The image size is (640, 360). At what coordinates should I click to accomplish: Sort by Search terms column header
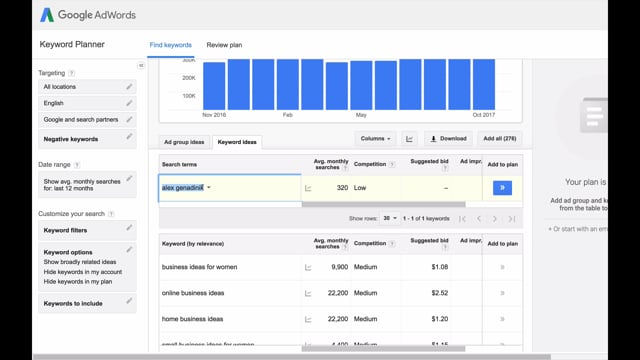(x=179, y=164)
